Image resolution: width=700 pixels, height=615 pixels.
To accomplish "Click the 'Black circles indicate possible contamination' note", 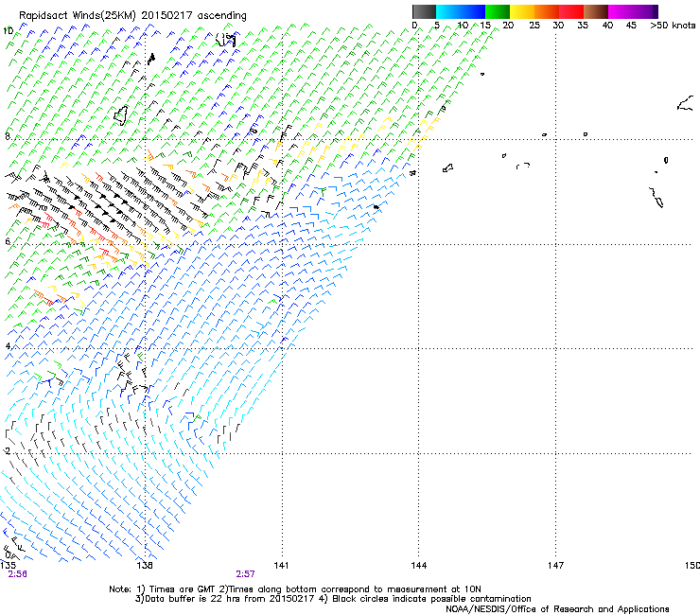I will tap(431, 599).
